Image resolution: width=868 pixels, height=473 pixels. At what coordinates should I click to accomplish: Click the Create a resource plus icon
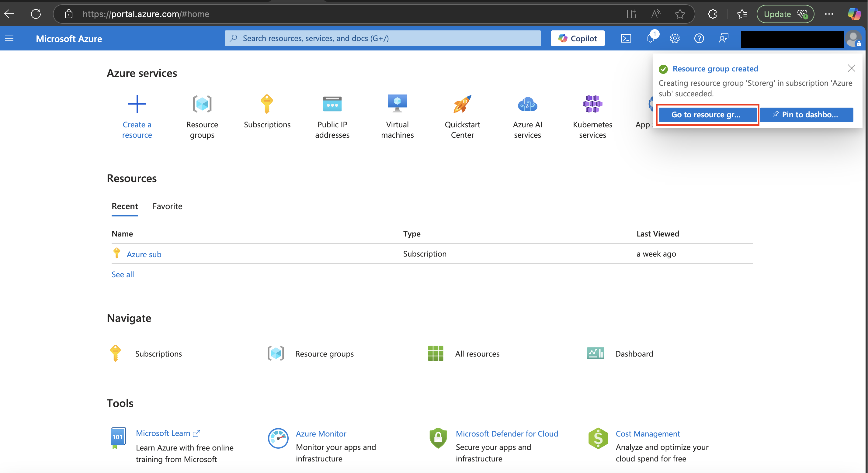137,104
